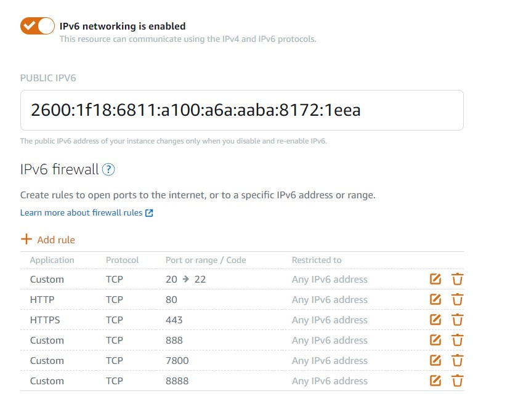Click the plus icon beside Add rule
The height and width of the screenshot is (420, 510).
point(26,239)
